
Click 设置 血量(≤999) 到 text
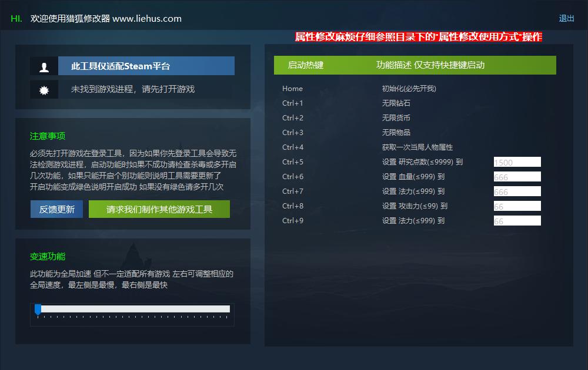pyautogui.click(x=413, y=176)
